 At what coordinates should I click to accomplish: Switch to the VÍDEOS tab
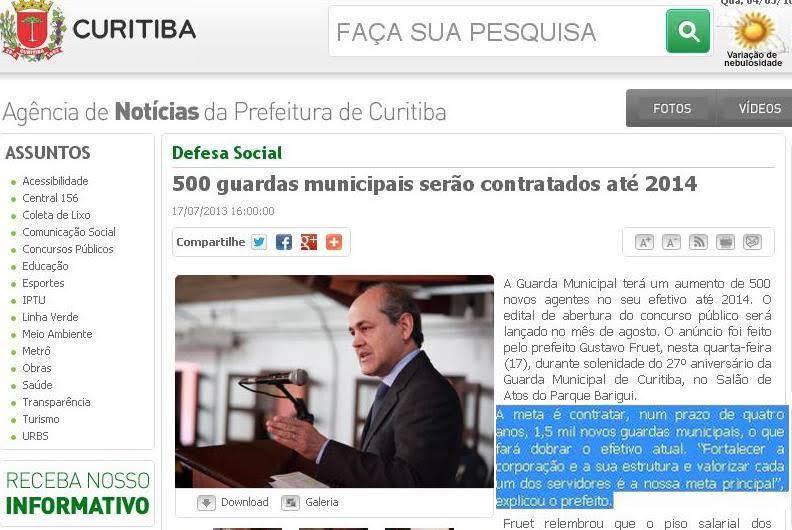click(x=759, y=108)
